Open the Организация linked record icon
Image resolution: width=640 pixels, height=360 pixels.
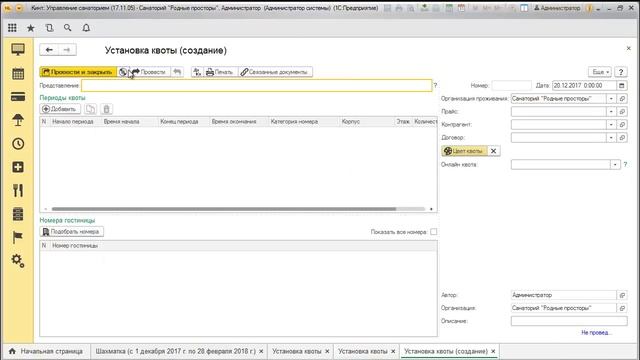pyautogui.click(x=622, y=308)
